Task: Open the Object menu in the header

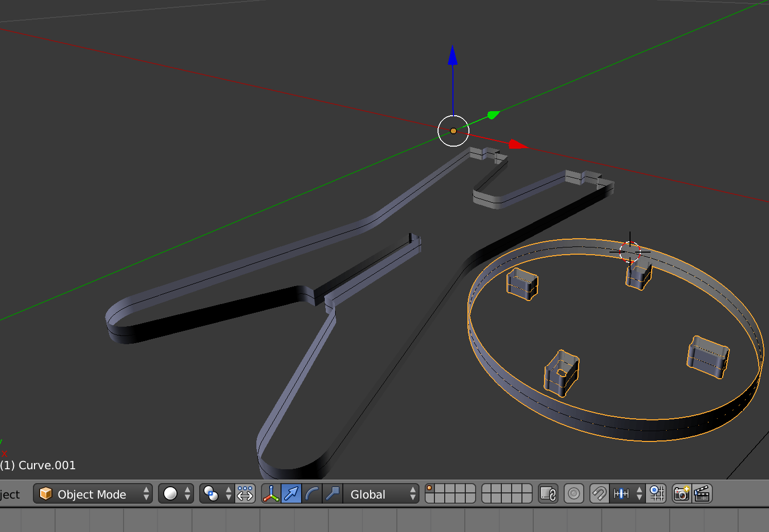Action: coord(9,494)
